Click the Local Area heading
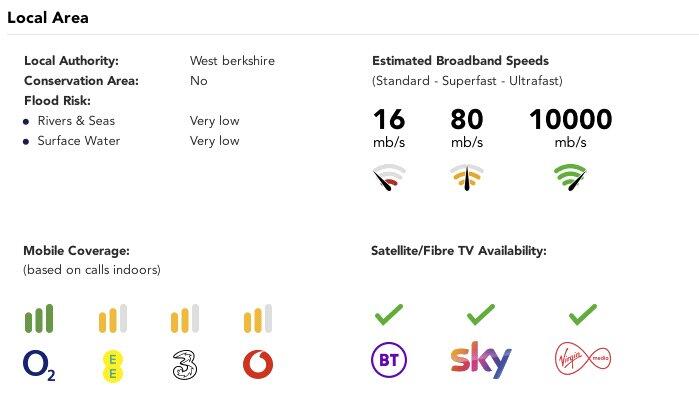Image resolution: width=699 pixels, height=410 pixels. tap(46, 17)
